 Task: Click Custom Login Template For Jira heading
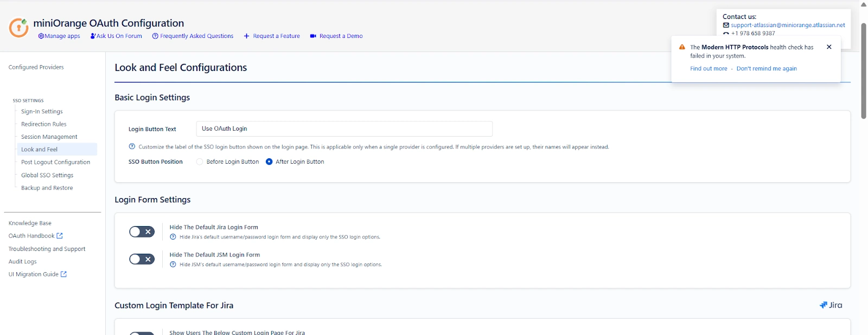tap(174, 306)
